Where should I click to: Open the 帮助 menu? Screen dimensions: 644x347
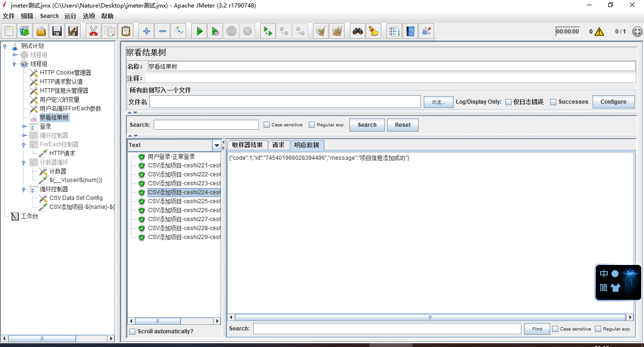click(107, 16)
